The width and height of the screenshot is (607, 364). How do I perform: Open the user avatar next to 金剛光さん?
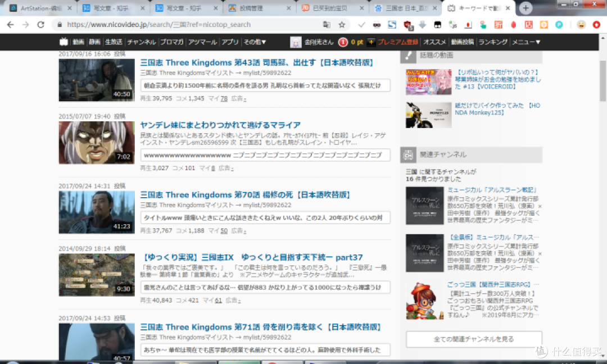[296, 42]
